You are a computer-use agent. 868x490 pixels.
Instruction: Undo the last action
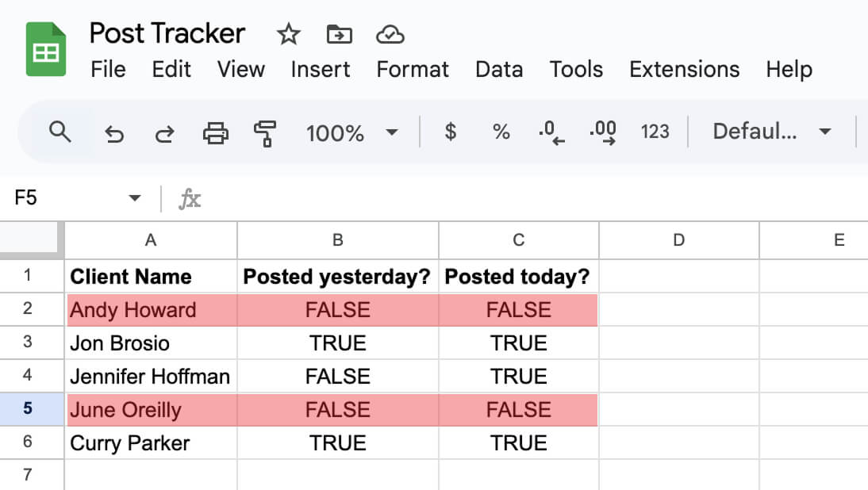click(x=115, y=132)
